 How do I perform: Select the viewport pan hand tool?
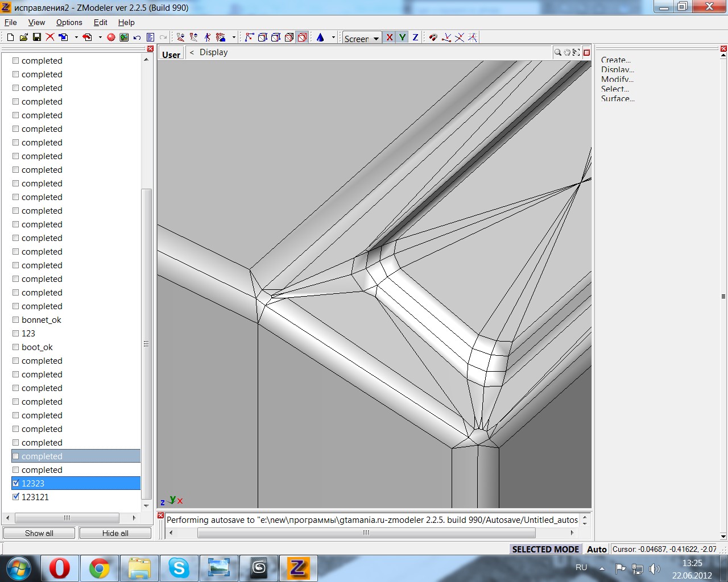[567, 52]
